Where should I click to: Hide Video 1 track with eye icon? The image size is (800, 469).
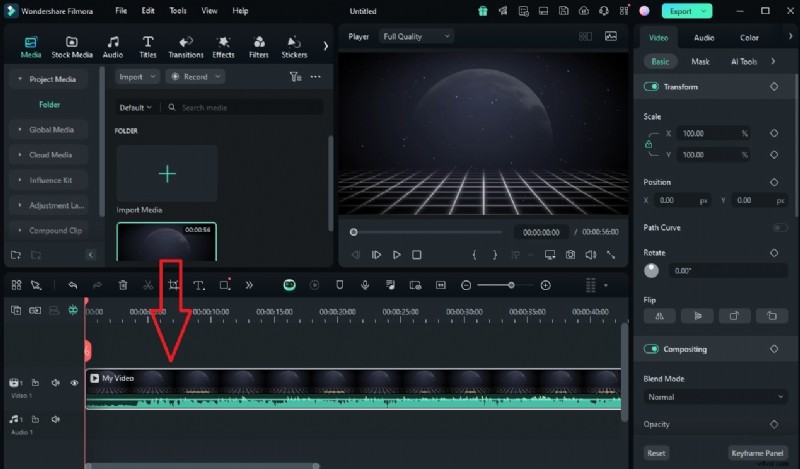click(74, 383)
